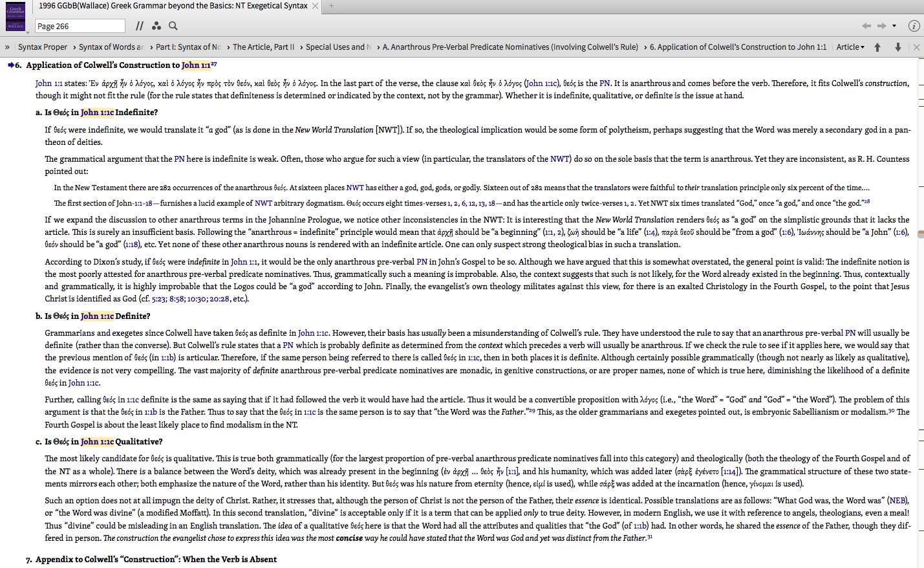Open the visual filters three-dots icon
This screenshot has width=924, height=568.
[156, 26]
